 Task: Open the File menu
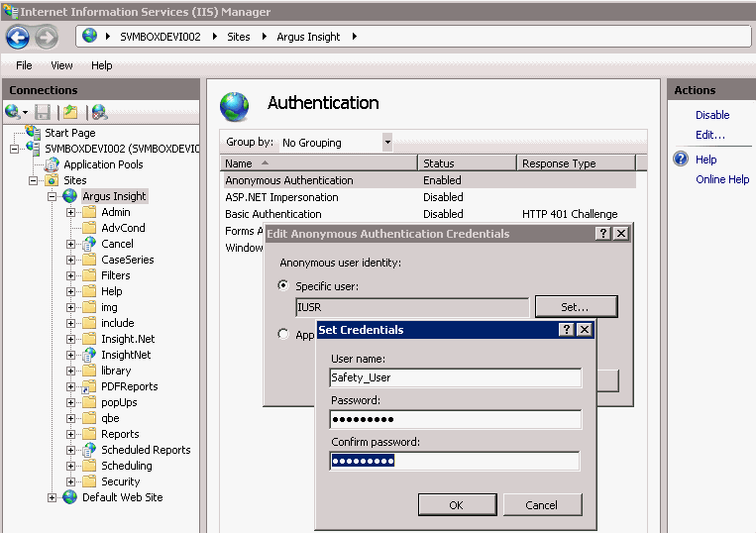point(24,65)
